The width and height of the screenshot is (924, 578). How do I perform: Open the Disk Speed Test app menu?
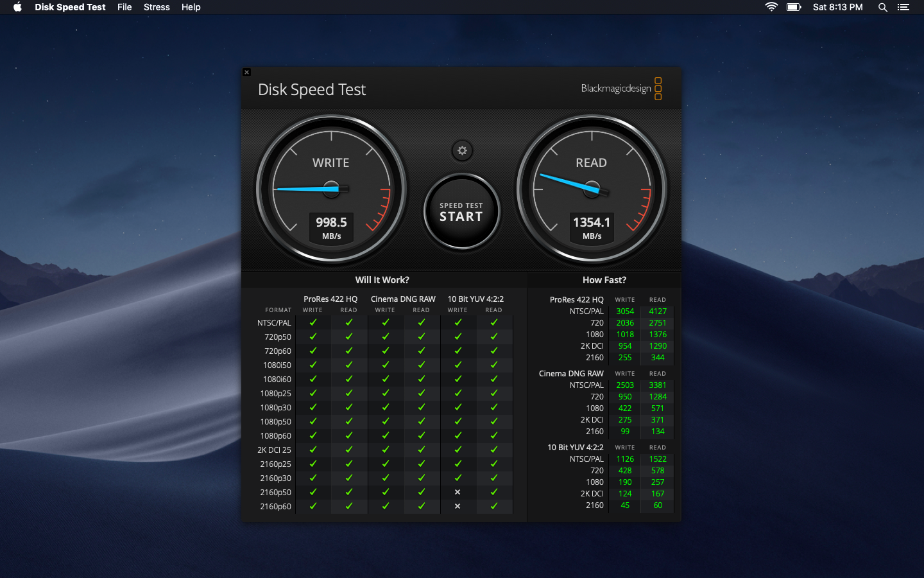click(x=70, y=7)
